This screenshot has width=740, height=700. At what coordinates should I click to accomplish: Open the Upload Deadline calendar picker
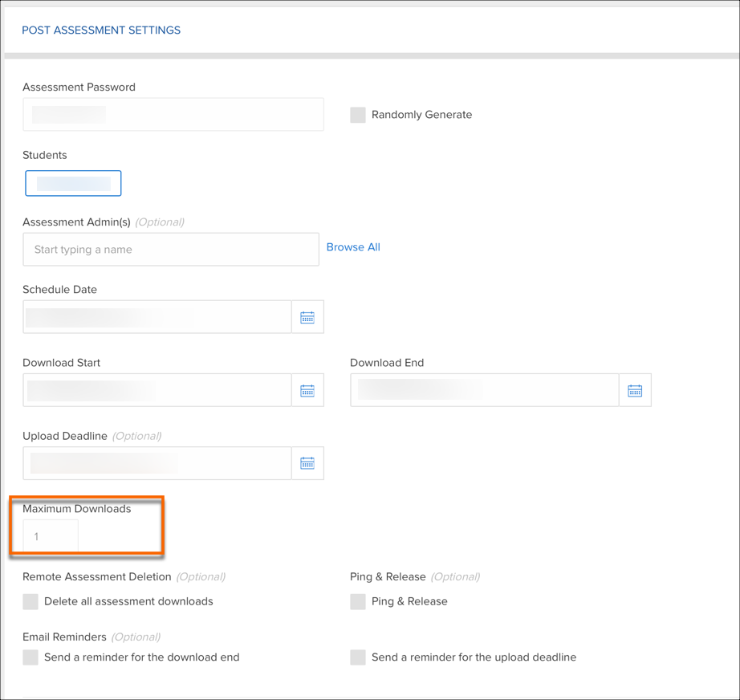tap(307, 463)
